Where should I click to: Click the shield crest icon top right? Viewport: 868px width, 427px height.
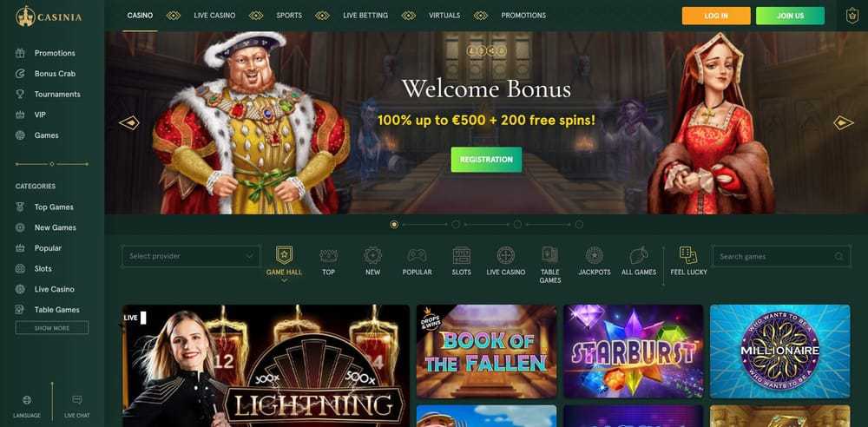pos(852,16)
